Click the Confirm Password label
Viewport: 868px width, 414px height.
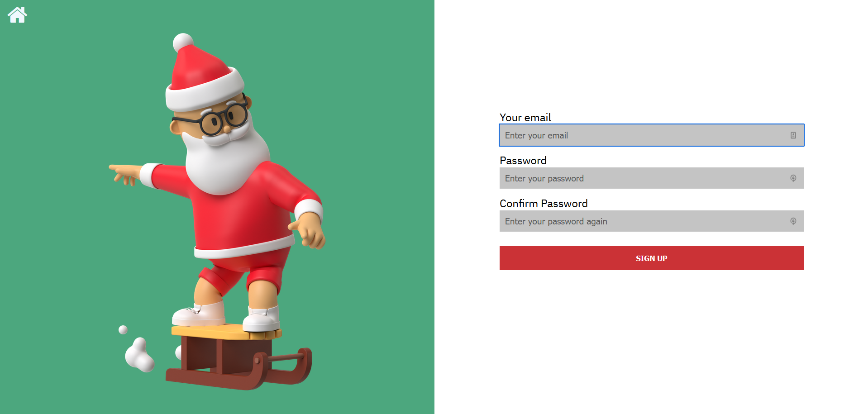tap(544, 204)
